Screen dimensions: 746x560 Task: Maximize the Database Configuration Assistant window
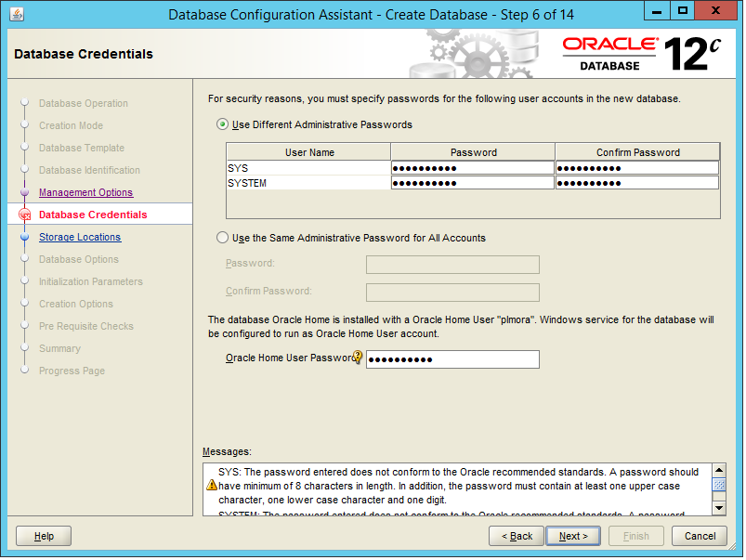click(682, 10)
